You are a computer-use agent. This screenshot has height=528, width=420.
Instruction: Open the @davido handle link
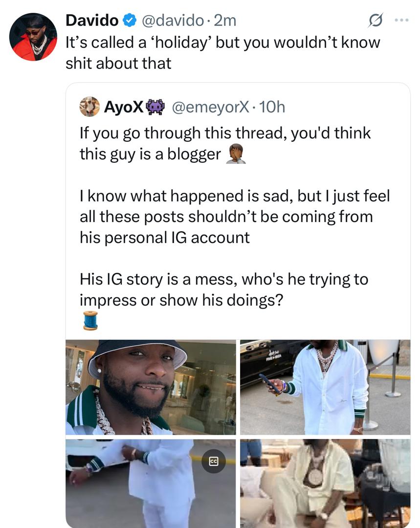tap(172, 21)
